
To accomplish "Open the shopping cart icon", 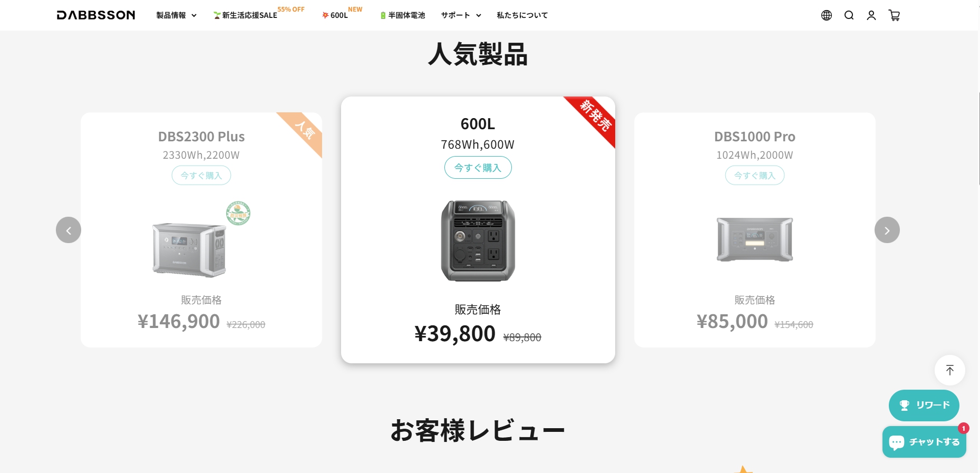I will [894, 15].
